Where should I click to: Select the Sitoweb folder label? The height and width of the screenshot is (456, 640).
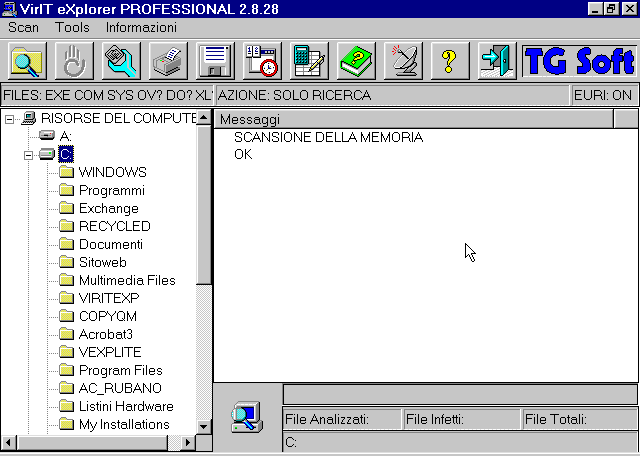(x=103, y=262)
